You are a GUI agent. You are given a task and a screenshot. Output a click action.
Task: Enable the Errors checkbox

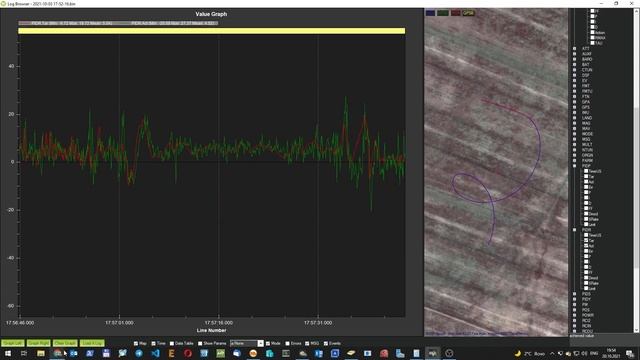[287, 343]
